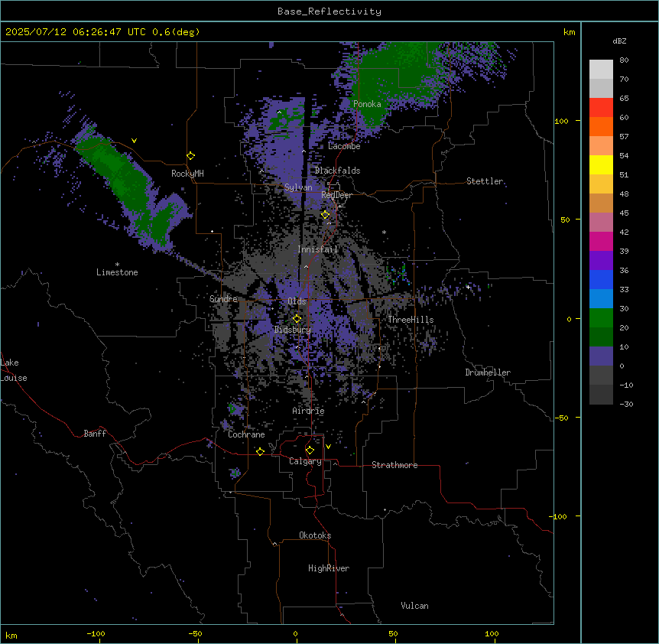The width and height of the screenshot is (659, 644).
Task: Select the Olds label
Action: [x=297, y=301]
